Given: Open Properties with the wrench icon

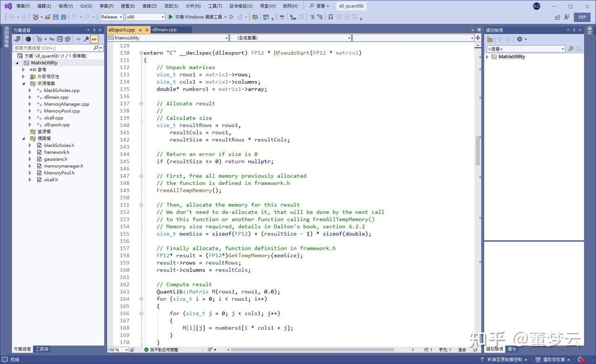Looking at the screenshot, I should tap(87, 39).
